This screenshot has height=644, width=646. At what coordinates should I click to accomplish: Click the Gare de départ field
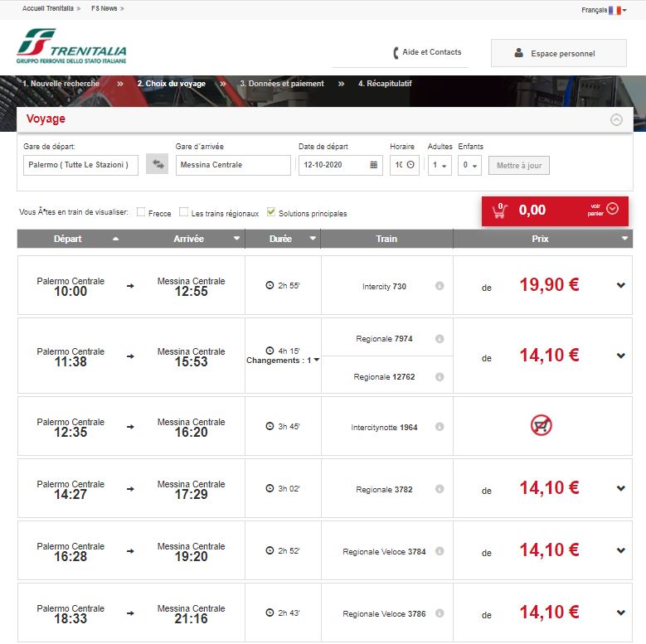point(80,165)
